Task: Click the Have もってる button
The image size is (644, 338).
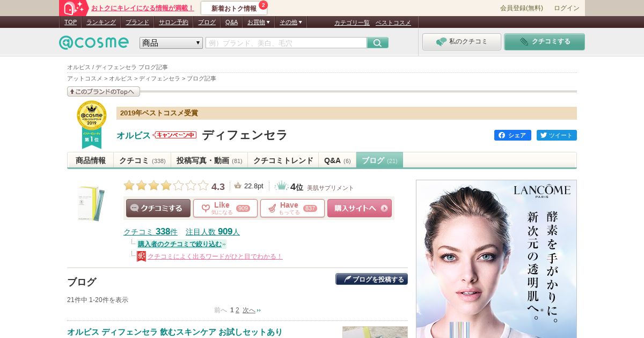Action: click(x=292, y=208)
